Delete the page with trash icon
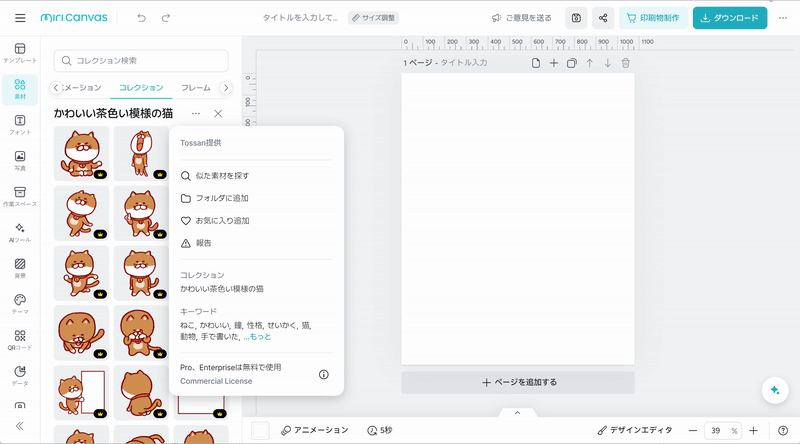Viewport: 800px width, 444px height. pos(626,63)
